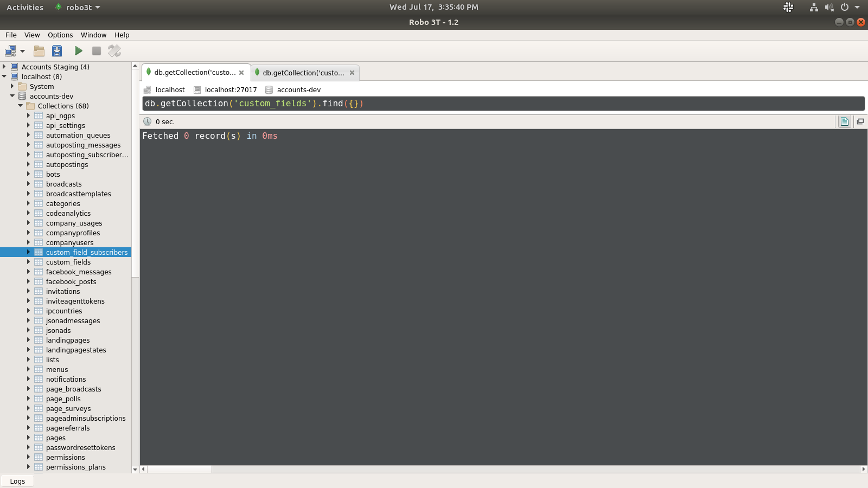Viewport: 868px width, 488px height.
Task: Click the Logs button at bottom left
Action: [17, 481]
